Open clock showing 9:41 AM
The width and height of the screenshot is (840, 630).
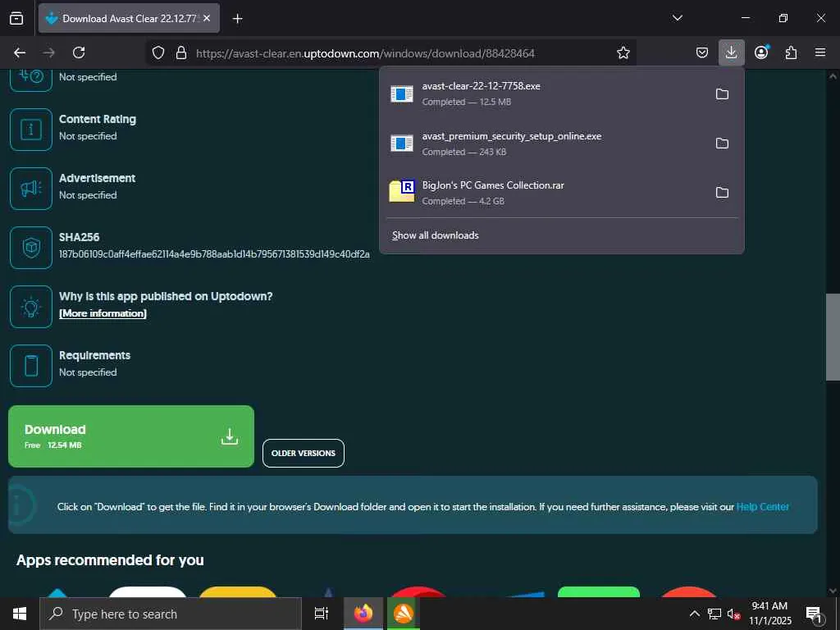pos(769,614)
